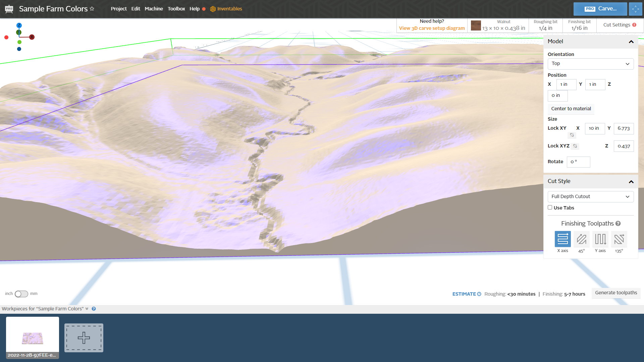Click Center to material
Image resolution: width=644 pixels, height=362 pixels.
(x=571, y=109)
